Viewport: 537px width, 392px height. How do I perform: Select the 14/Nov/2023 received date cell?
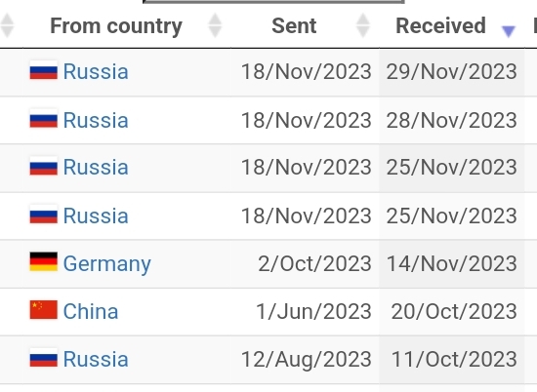coord(452,263)
